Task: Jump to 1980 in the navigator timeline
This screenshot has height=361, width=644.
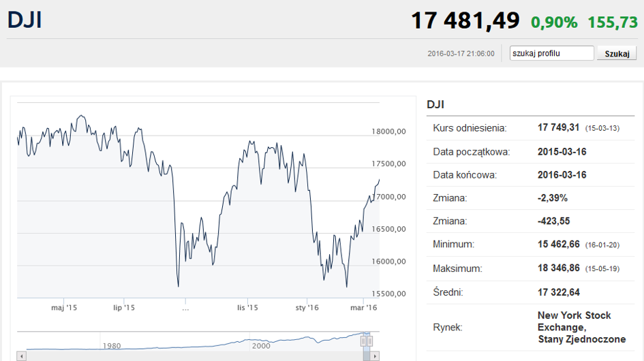Action: (x=112, y=345)
